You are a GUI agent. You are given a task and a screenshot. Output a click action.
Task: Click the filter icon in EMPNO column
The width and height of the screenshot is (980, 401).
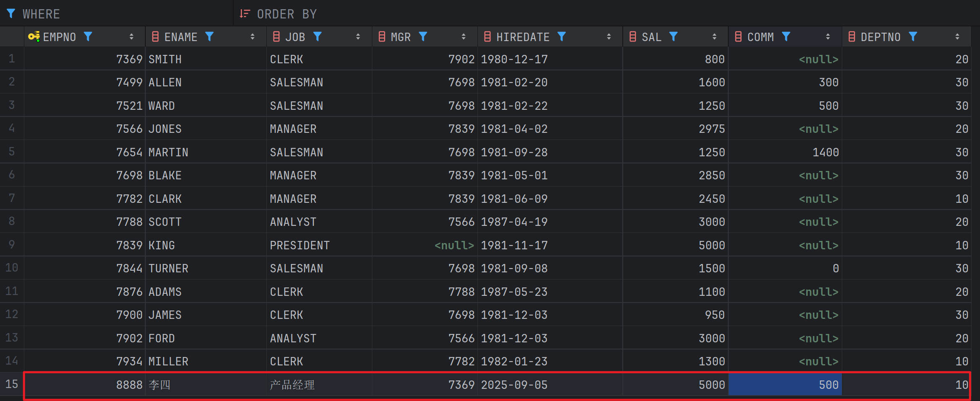point(88,37)
